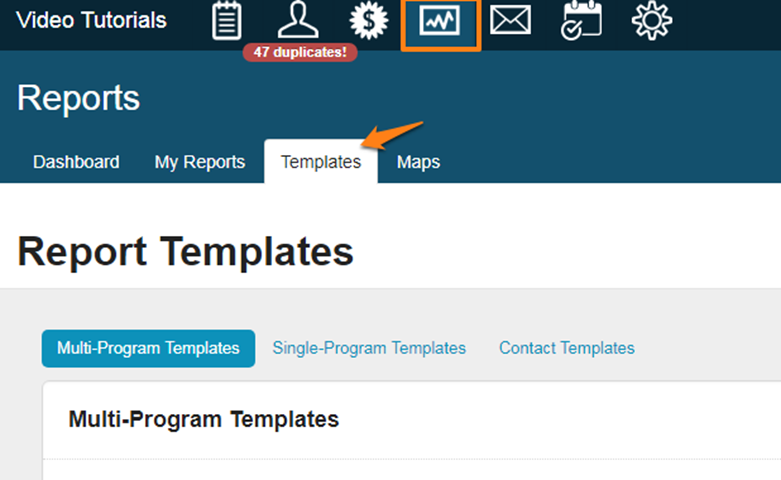
Task: Open the Video Tutorials link
Action: [x=91, y=20]
